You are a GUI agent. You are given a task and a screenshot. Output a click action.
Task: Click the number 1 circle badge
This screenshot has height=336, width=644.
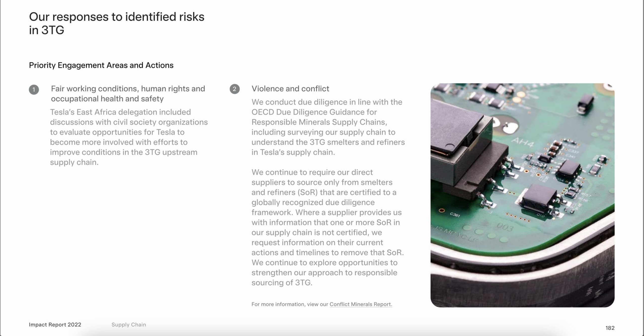coord(34,89)
